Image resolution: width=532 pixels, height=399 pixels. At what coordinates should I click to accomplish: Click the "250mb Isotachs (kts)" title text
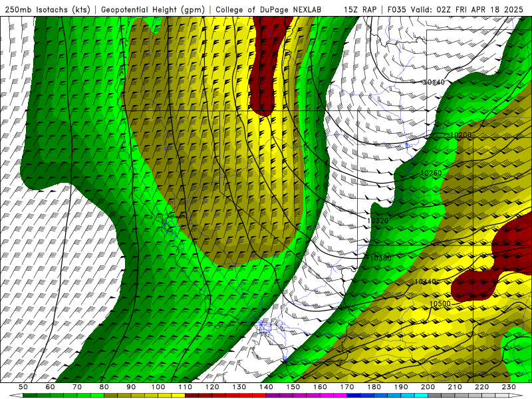pos(47,9)
